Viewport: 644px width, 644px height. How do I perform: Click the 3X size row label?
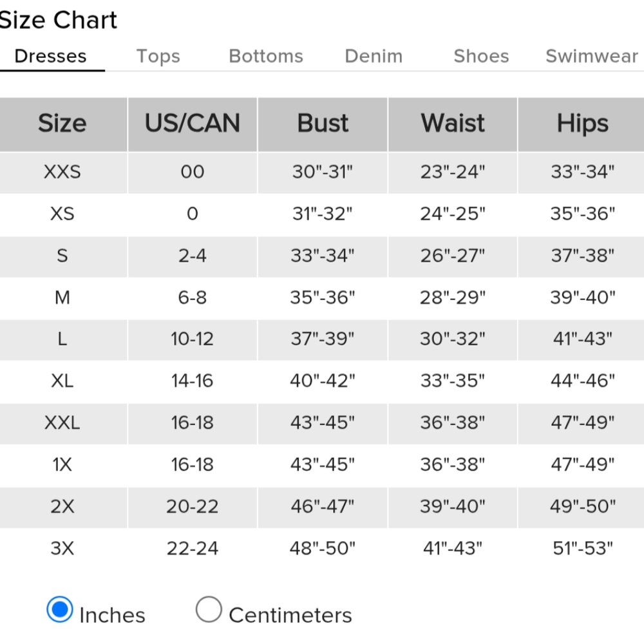point(62,548)
